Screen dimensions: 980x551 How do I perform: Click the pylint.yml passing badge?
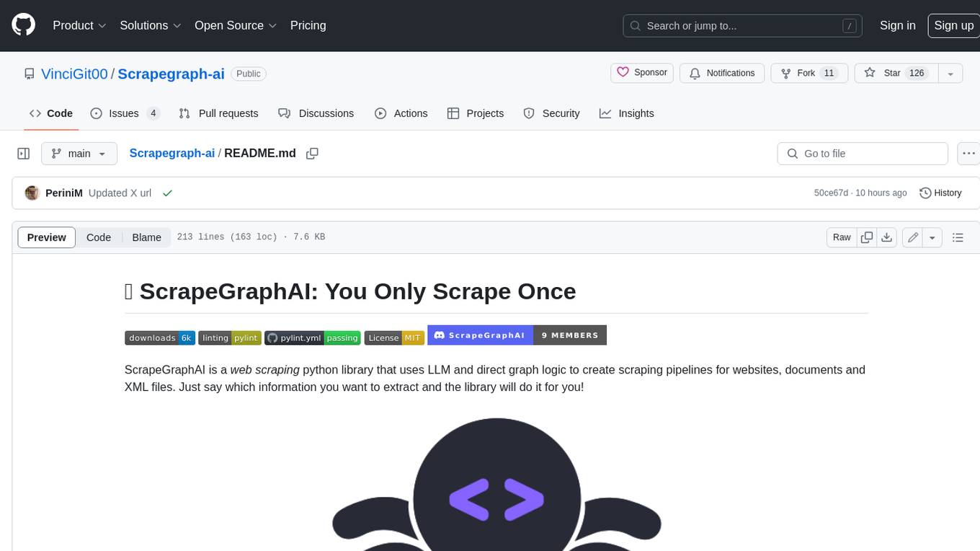click(x=313, y=338)
